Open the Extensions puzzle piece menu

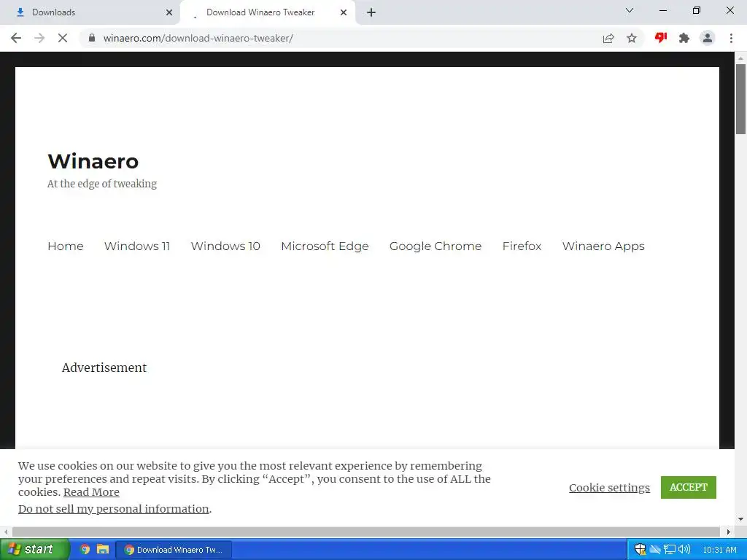[x=684, y=38]
